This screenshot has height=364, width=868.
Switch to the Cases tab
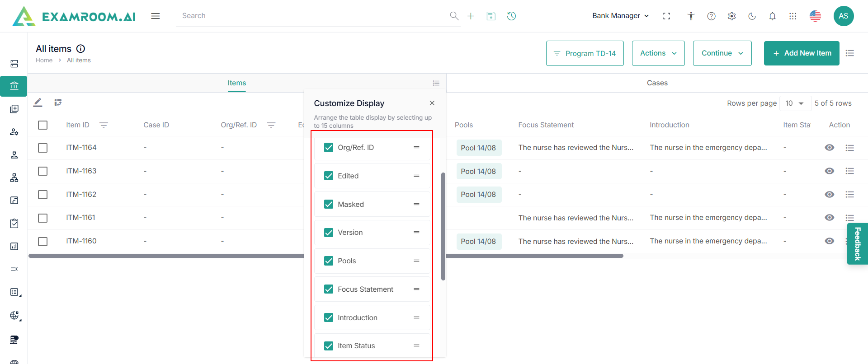click(x=657, y=83)
